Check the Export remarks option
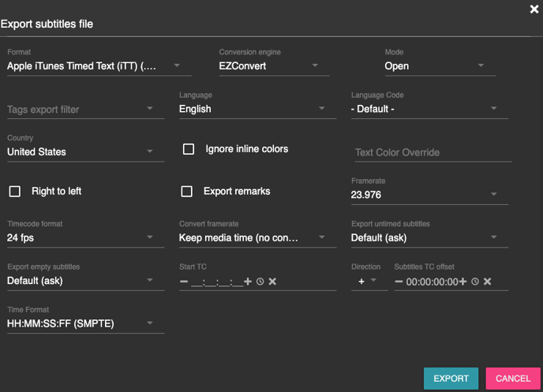 click(187, 192)
